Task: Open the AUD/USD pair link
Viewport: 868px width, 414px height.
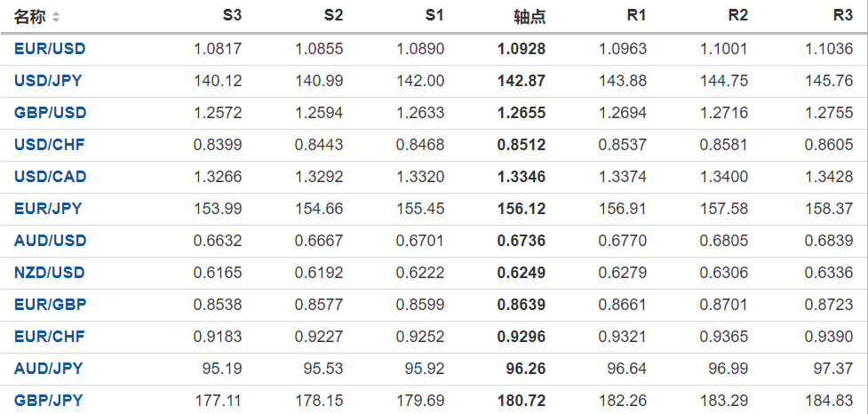Action: [x=50, y=241]
